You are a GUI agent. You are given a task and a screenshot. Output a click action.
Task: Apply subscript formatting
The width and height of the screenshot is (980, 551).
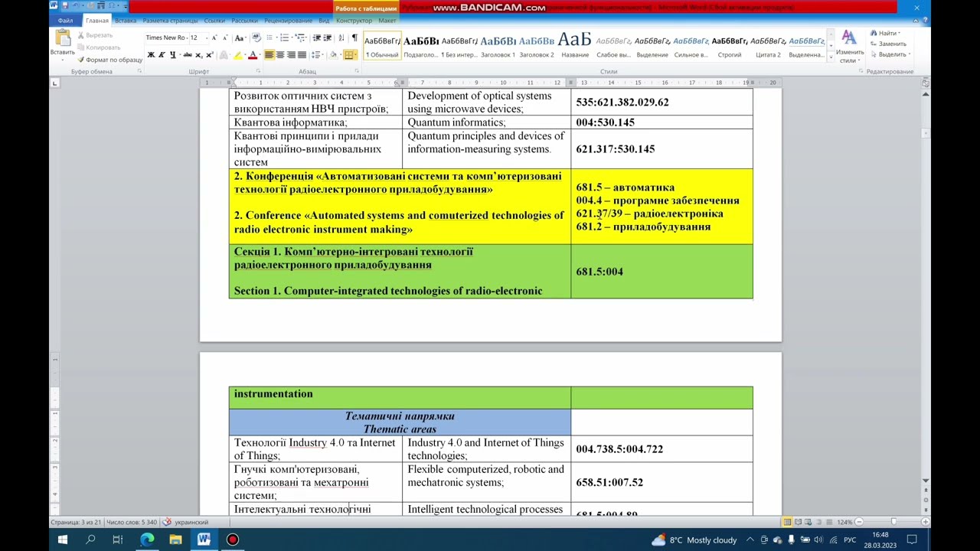point(198,55)
